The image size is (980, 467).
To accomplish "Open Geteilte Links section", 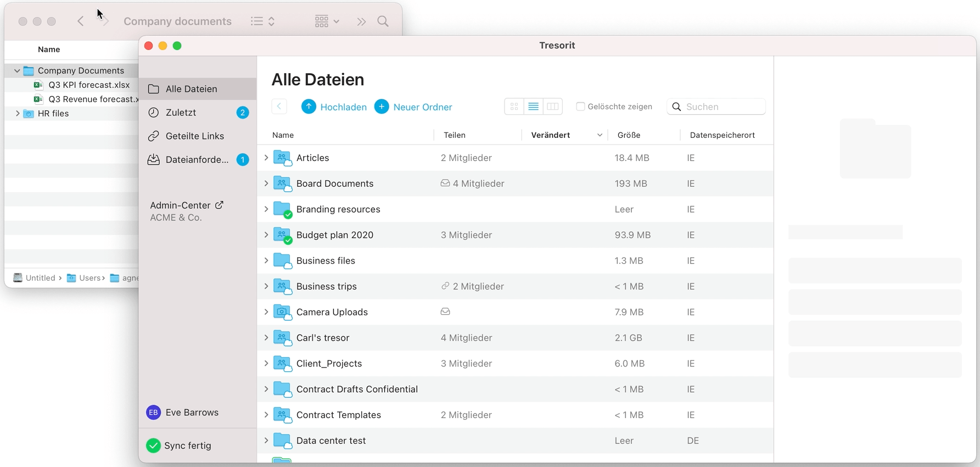I will point(198,136).
